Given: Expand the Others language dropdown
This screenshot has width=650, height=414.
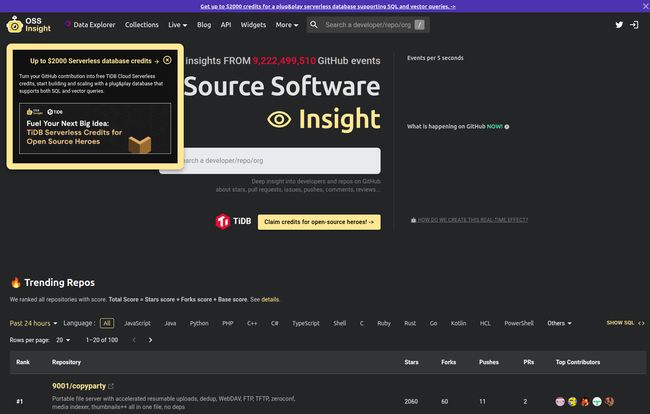Looking at the screenshot, I should pos(559,323).
